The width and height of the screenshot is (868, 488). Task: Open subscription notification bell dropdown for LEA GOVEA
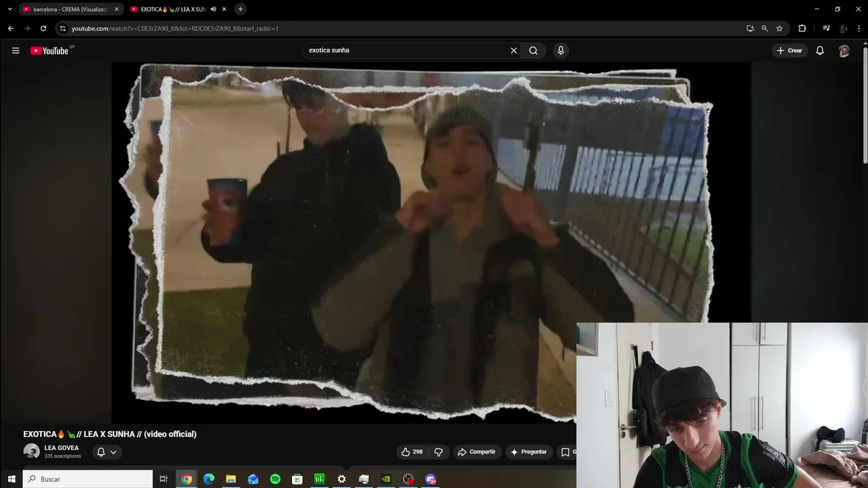pyautogui.click(x=106, y=452)
